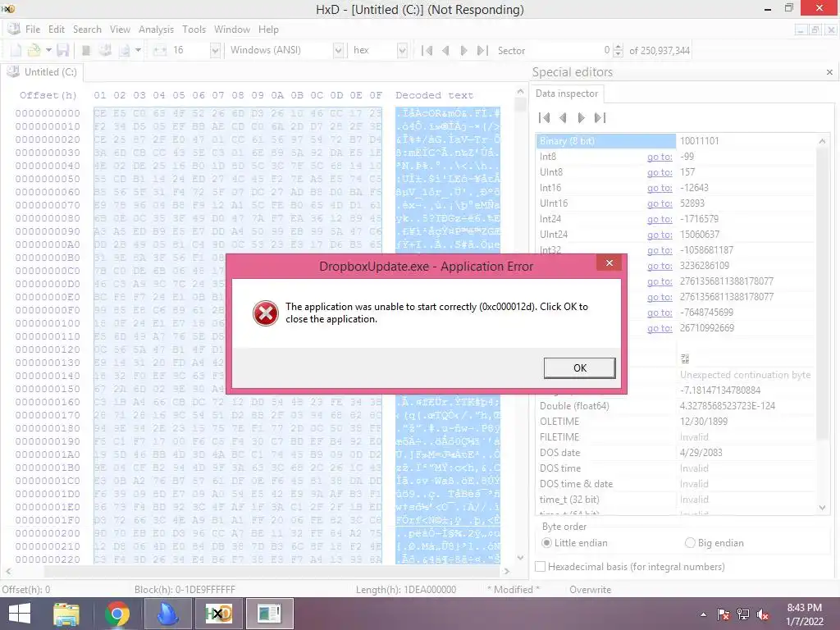Open the Tools menu
The height and width of the screenshot is (630, 840).
point(194,30)
